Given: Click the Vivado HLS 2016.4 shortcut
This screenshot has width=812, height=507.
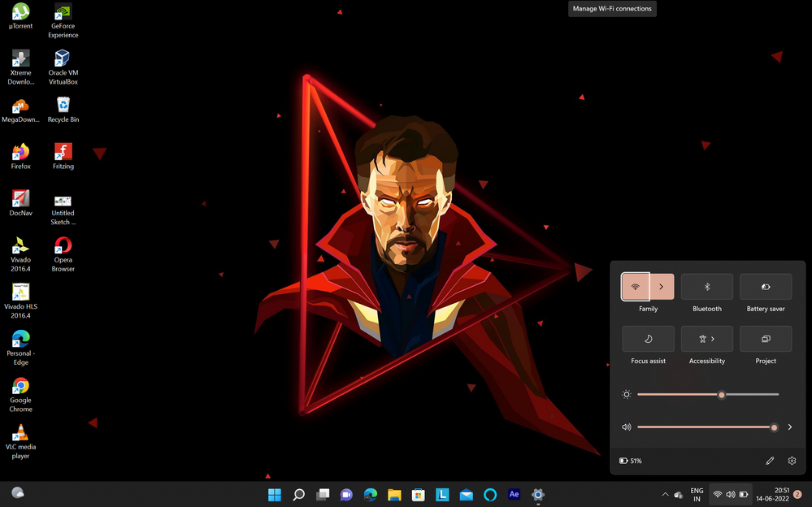Looking at the screenshot, I should 20,301.
